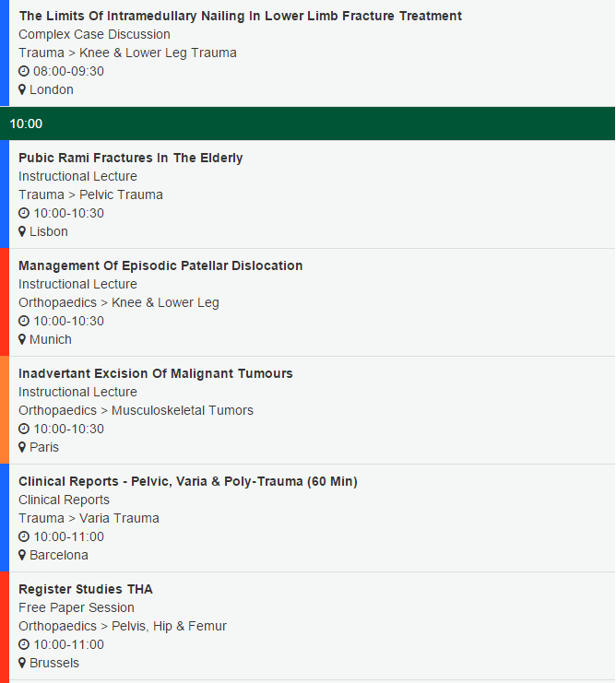Open Inadvertant Excision Of Malignant Tumours
Screen dimensions: 616x683
tap(156, 373)
